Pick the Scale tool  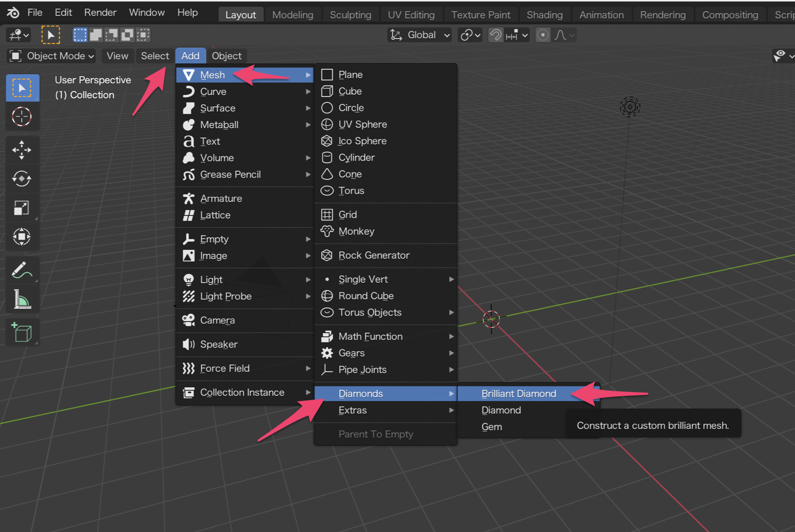[x=22, y=208]
